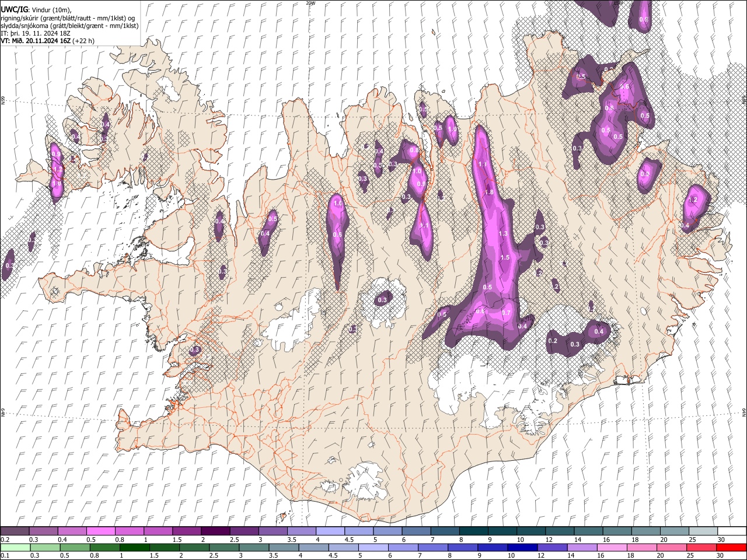Click the 1.5 snowfall value on the map

[x=505, y=257]
